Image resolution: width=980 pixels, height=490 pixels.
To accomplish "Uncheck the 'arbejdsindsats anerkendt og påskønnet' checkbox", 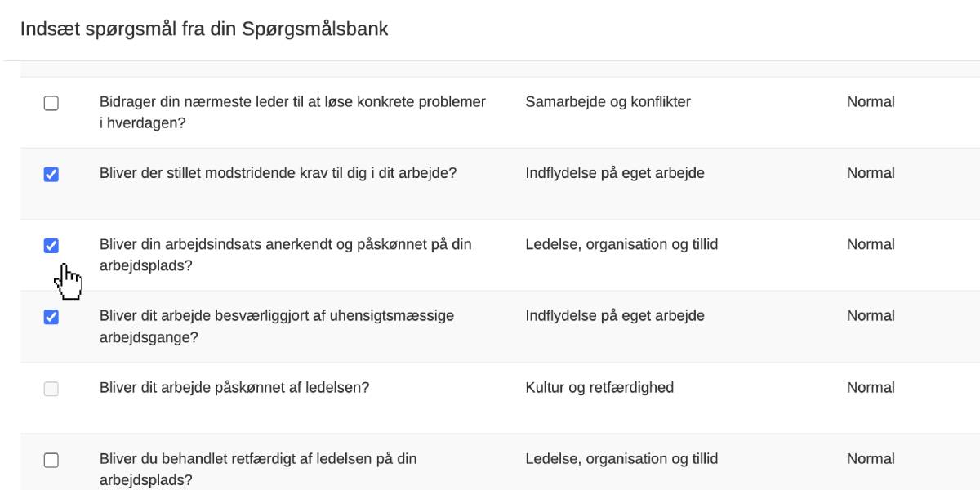I will (51, 246).
